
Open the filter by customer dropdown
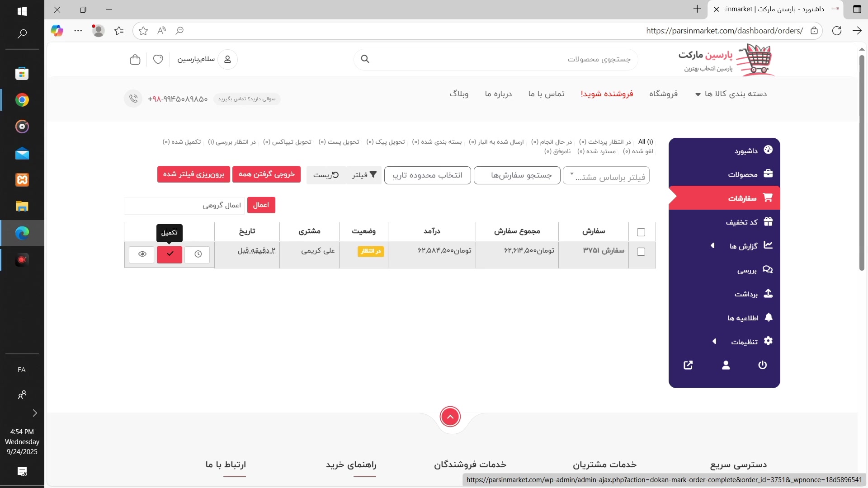click(606, 176)
